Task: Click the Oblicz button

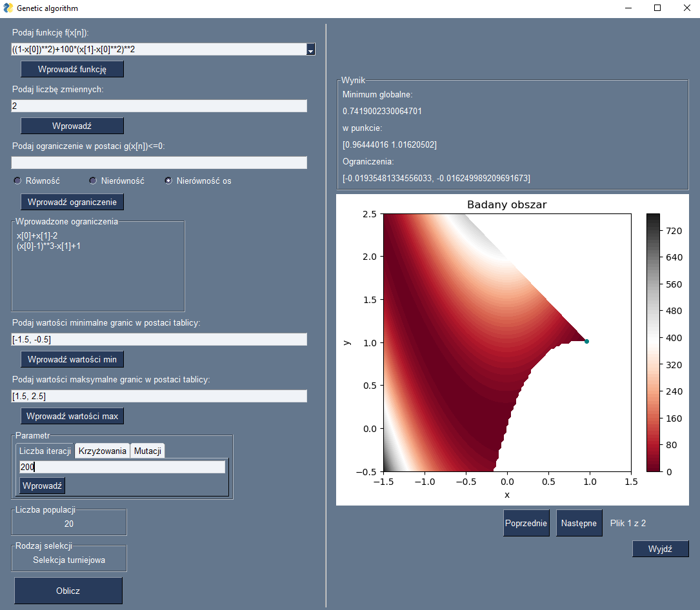Action: pos(68,591)
